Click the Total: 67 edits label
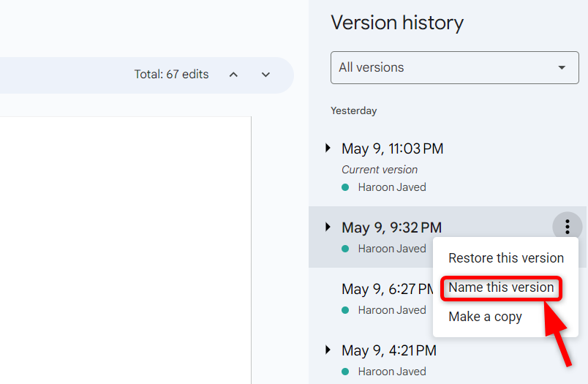This screenshot has height=384, width=588. (171, 75)
